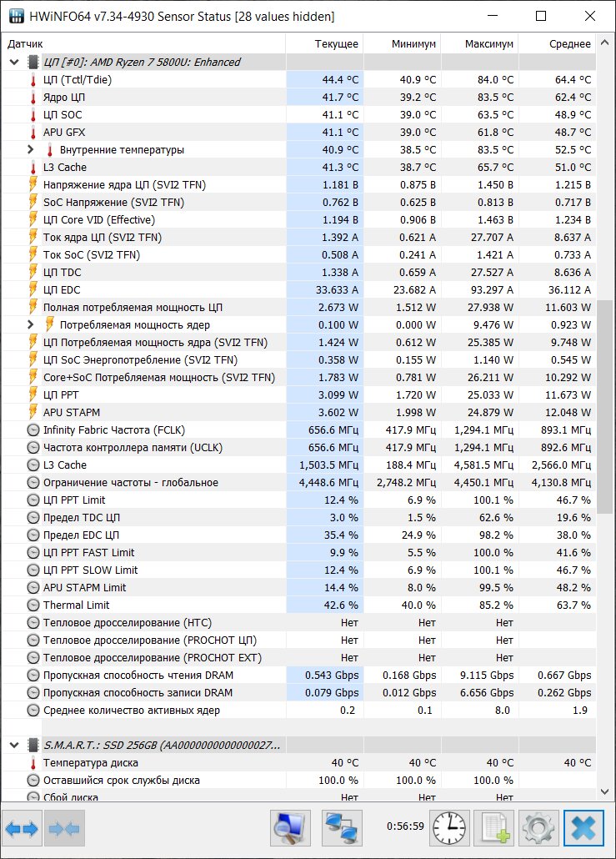Click the Датчик column header
The height and width of the screenshot is (859, 616).
coord(143,44)
